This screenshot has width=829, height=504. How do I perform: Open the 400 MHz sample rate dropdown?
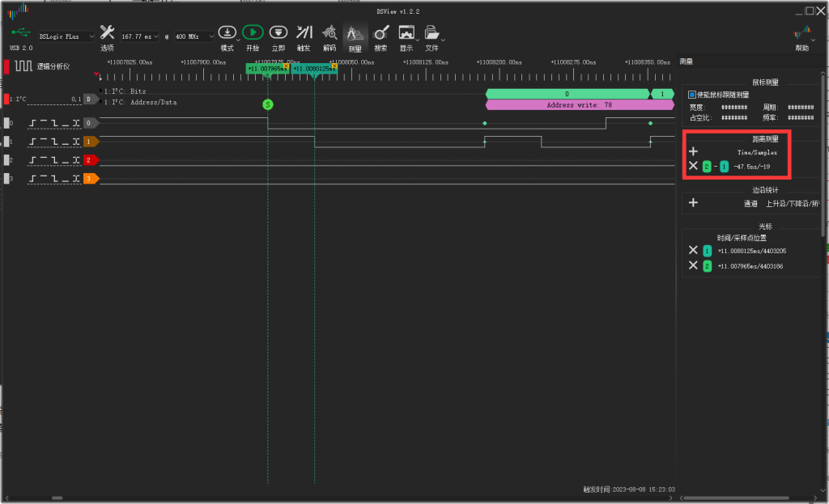195,36
